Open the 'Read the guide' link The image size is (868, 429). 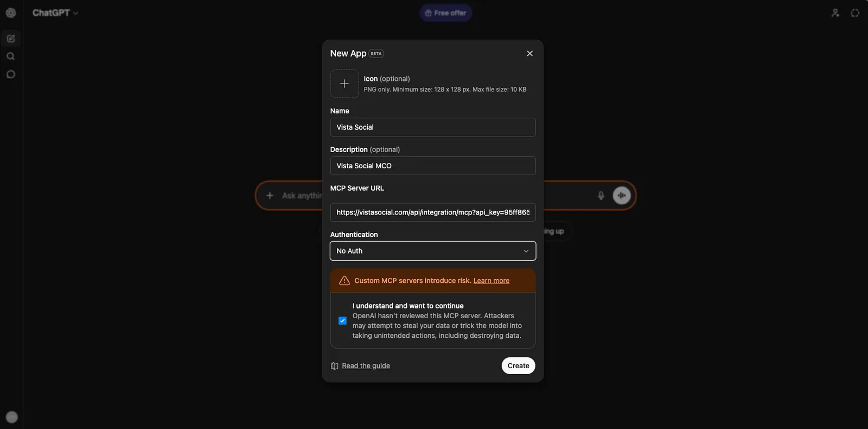coord(366,365)
